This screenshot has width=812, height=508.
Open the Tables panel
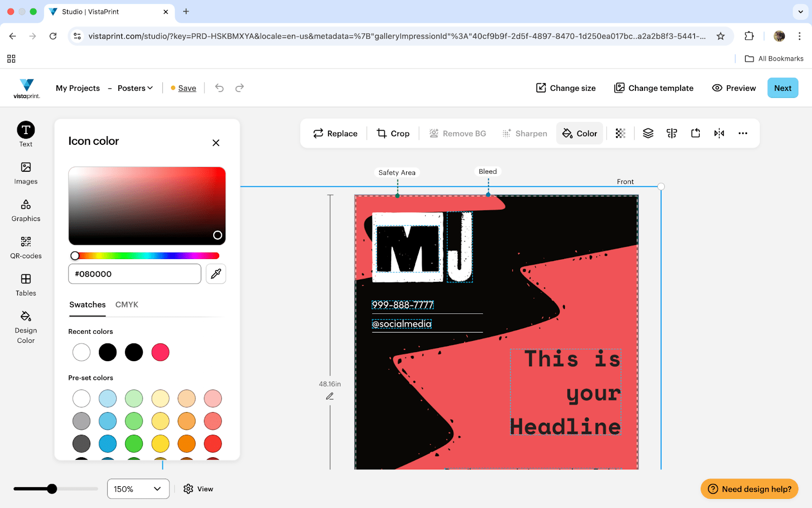25,284
